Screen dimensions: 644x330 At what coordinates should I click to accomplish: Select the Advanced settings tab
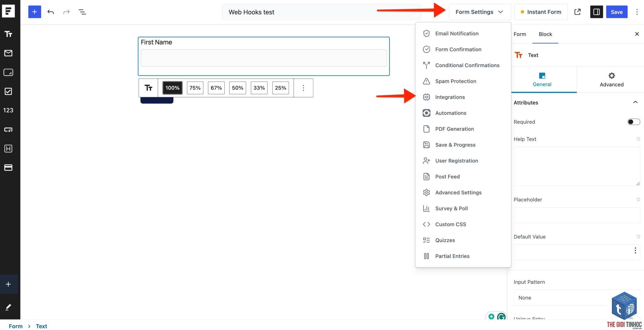tap(611, 80)
